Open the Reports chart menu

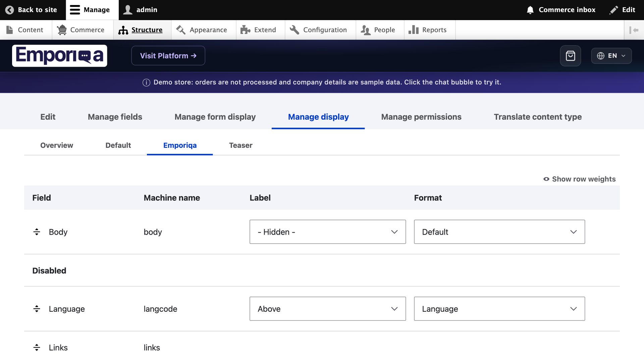[430, 30]
